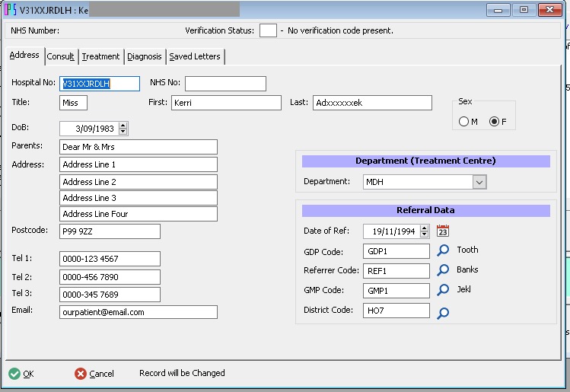Edit the District Code field HO7
The height and width of the screenshot is (392, 570).
tap(396, 311)
